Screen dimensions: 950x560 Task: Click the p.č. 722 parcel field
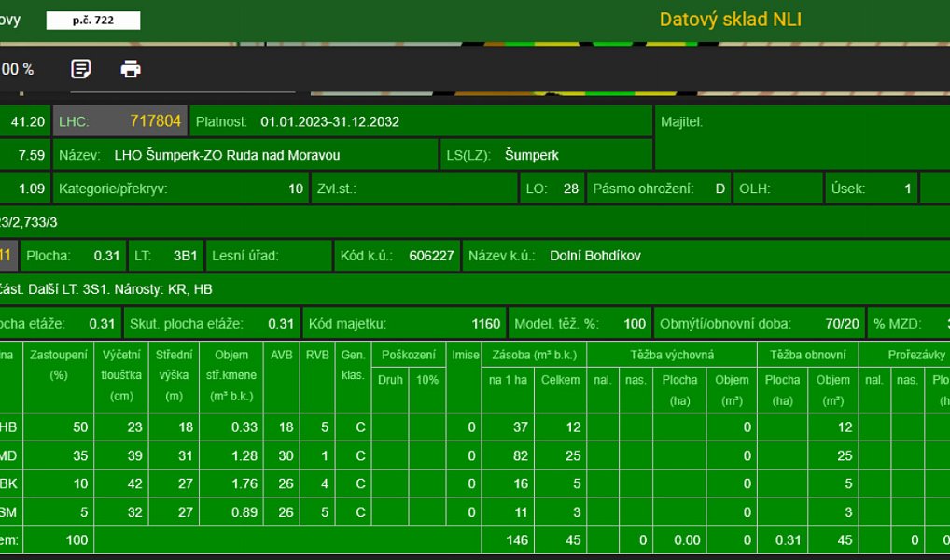pos(93,20)
